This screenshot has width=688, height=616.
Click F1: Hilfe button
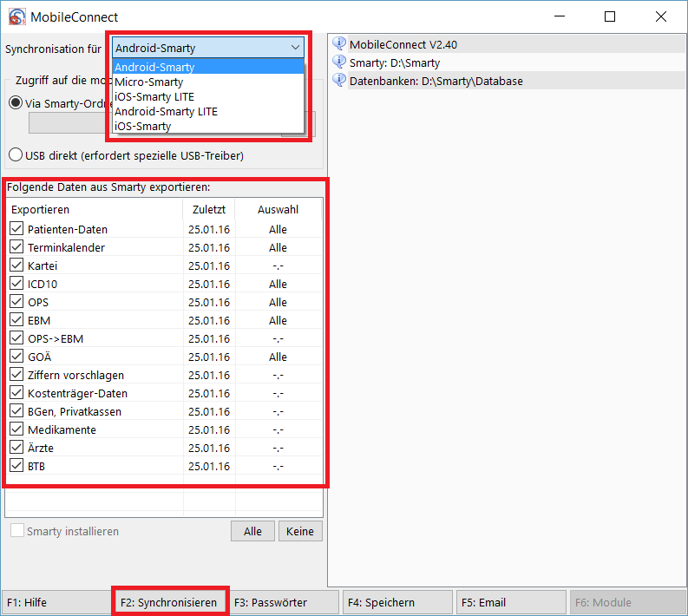pyautogui.click(x=56, y=602)
